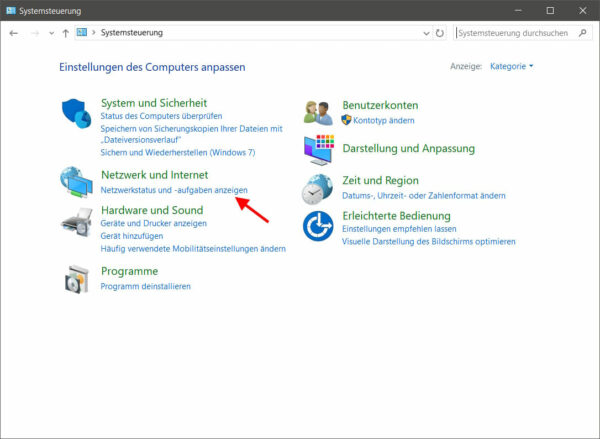Image resolution: width=600 pixels, height=439 pixels.
Task: Open Geräte und Drucker anzeigen
Action: [153, 225]
